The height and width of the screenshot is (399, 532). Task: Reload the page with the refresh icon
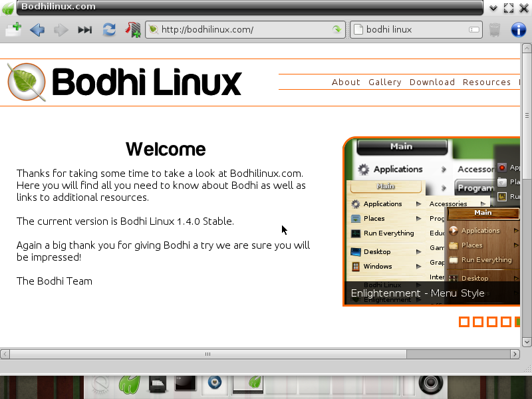point(109,30)
